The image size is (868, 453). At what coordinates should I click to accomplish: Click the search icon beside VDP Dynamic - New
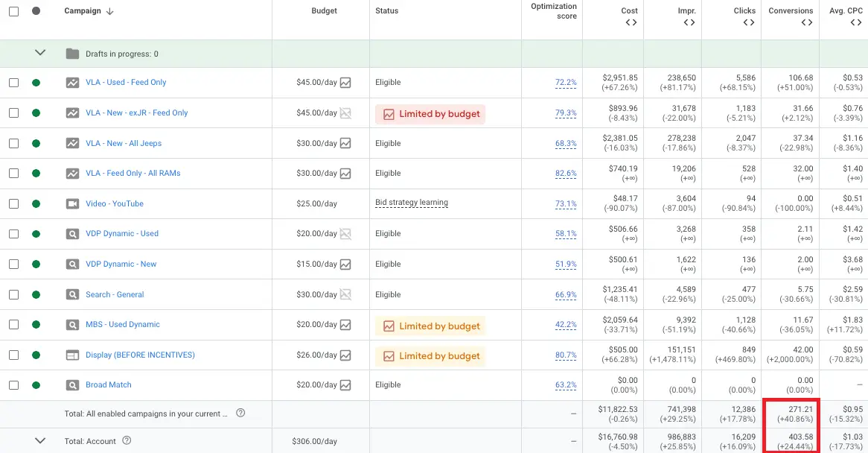coord(72,264)
